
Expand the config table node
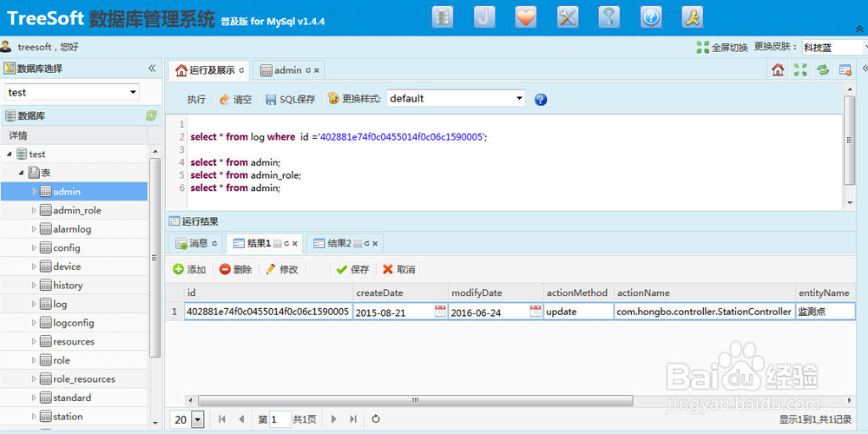point(34,248)
